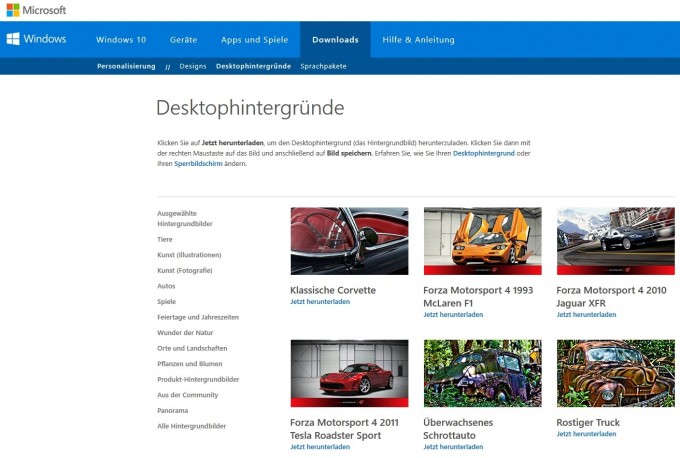This screenshot has height=458, width=680.
Task: Open Aus der Community category
Action: [x=187, y=395]
